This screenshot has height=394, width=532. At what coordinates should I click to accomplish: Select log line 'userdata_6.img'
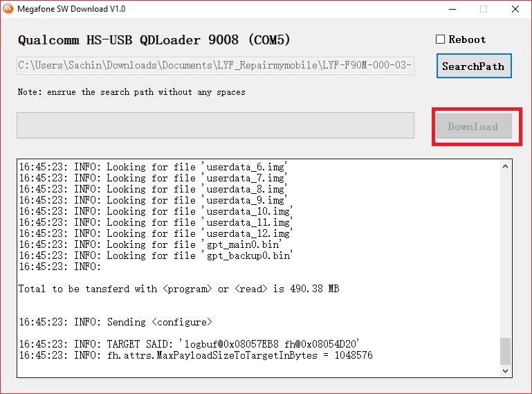coord(153,167)
